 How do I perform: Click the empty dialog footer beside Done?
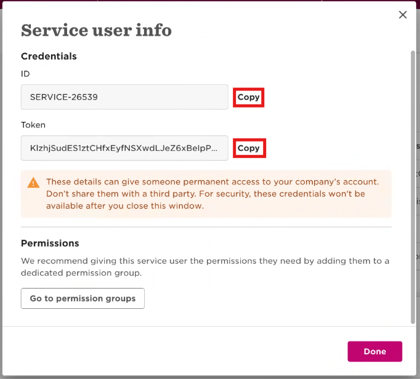click(x=173, y=351)
